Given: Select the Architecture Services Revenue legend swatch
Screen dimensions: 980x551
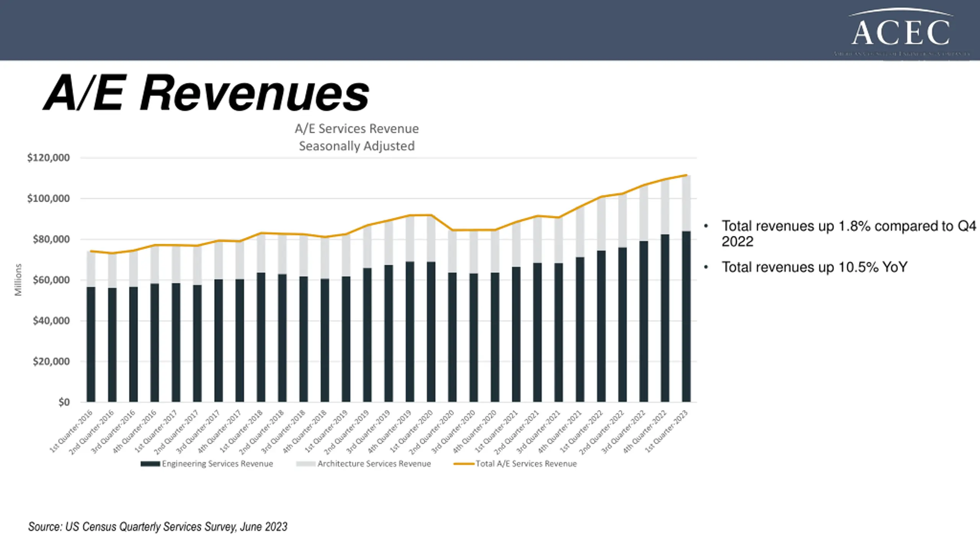Looking at the screenshot, I should click(x=305, y=464).
